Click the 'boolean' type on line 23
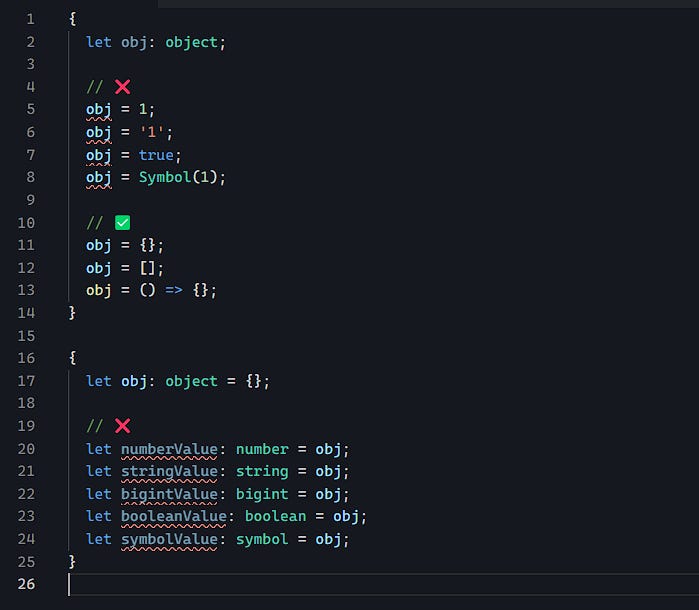The image size is (699, 610). tap(275, 516)
